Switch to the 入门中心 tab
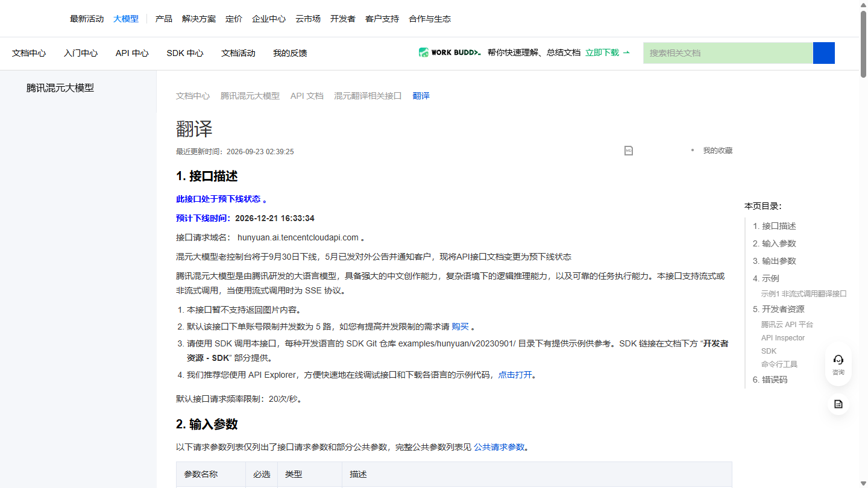Viewport: 868px width, 488px height. pos(81,53)
